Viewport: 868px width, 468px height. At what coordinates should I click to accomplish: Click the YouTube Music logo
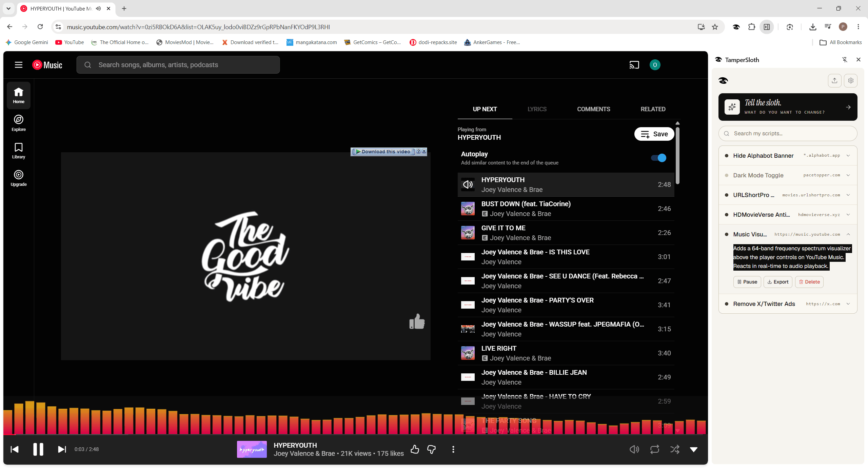[x=47, y=65]
